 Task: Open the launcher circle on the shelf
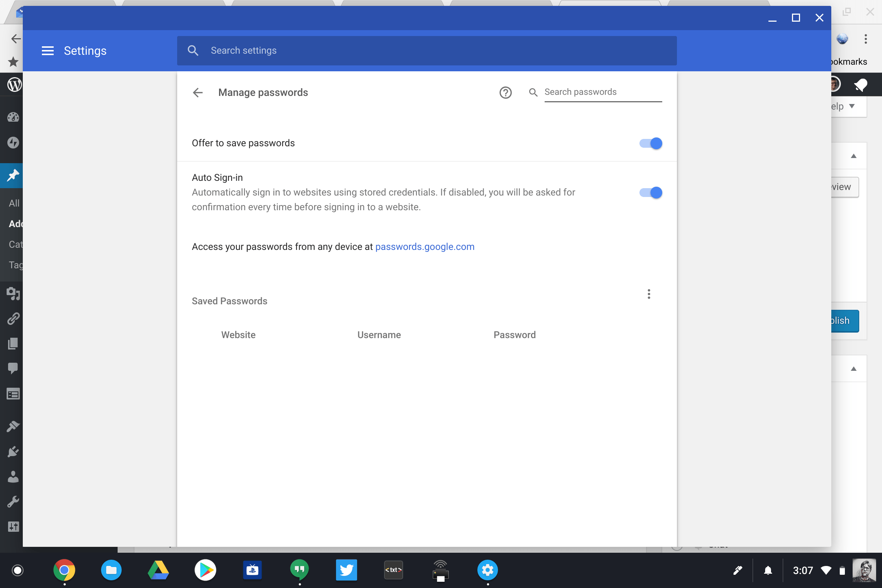pos(18,570)
